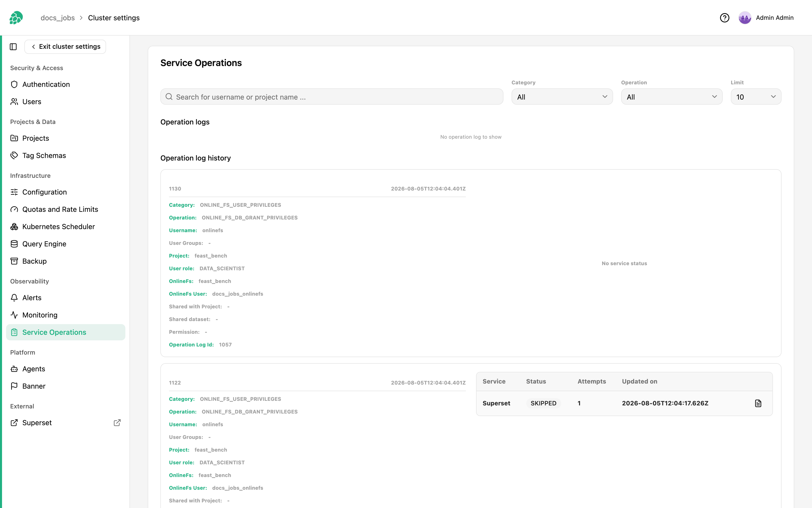Select Service Operations menu item
Image resolution: width=812 pixels, height=508 pixels.
(x=65, y=332)
